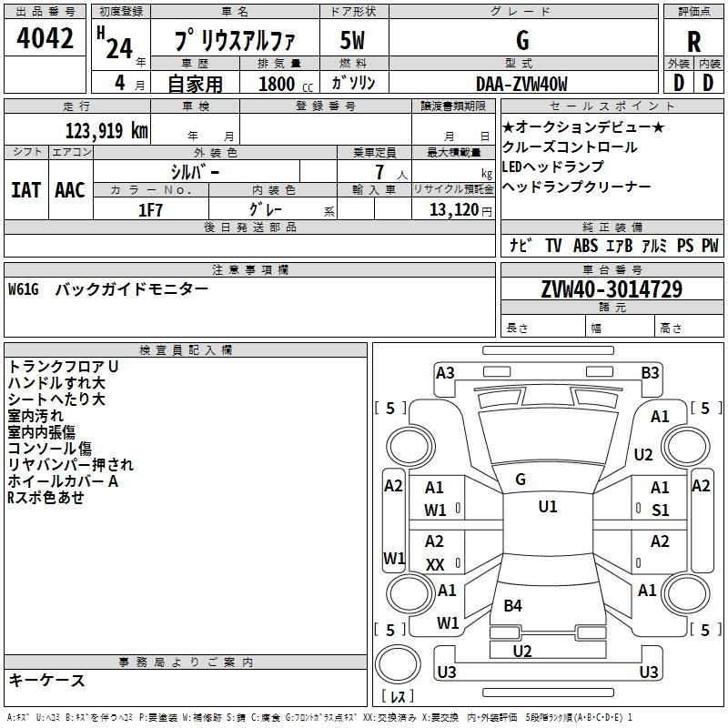The width and height of the screenshot is (728, 728).
Task: Click inspector note 室内汚れ
Action: coord(35,416)
